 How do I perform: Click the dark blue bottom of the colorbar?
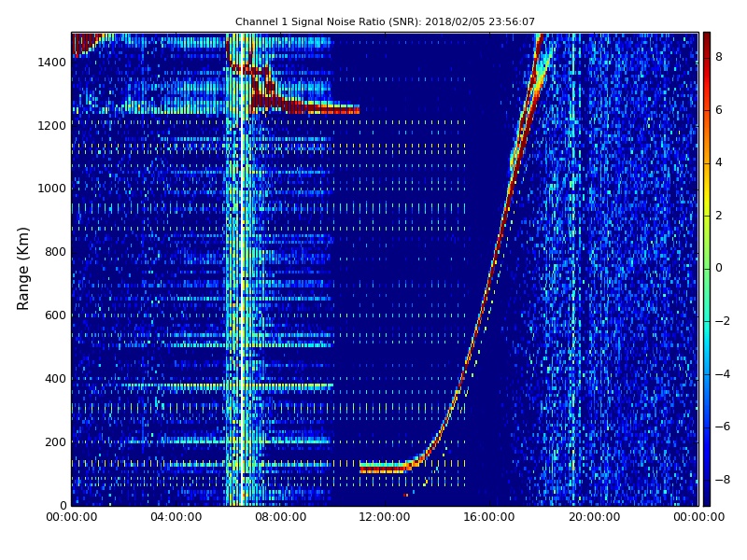pos(707,497)
